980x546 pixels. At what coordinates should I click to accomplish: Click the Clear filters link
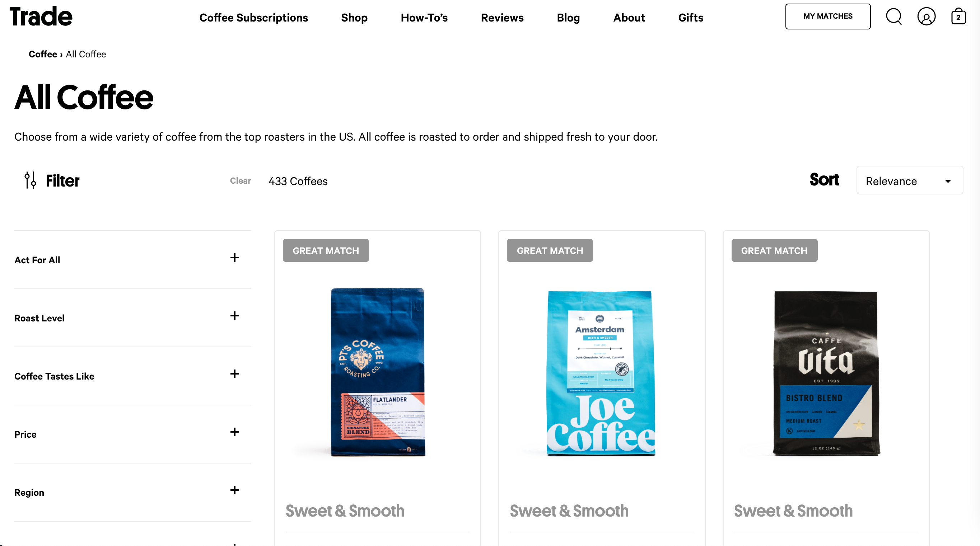(241, 180)
